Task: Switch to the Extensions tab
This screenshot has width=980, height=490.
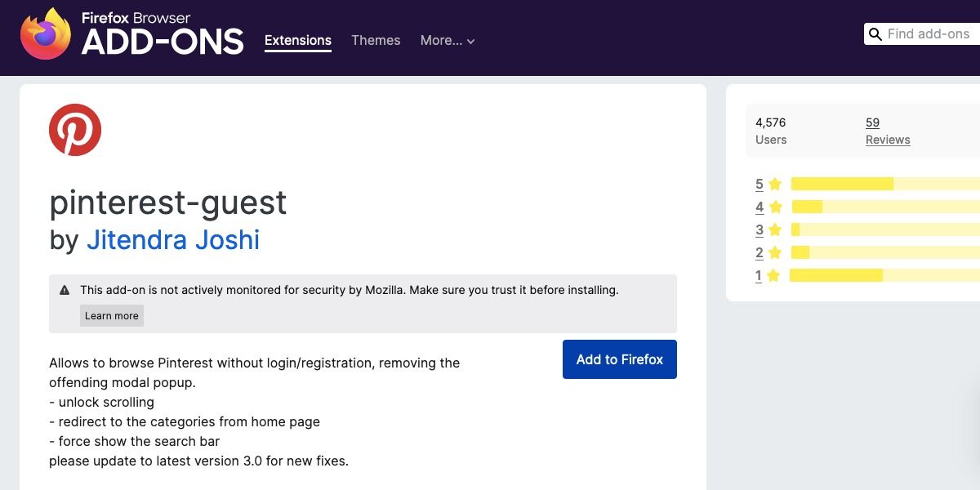Action: click(x=298, y=40)
